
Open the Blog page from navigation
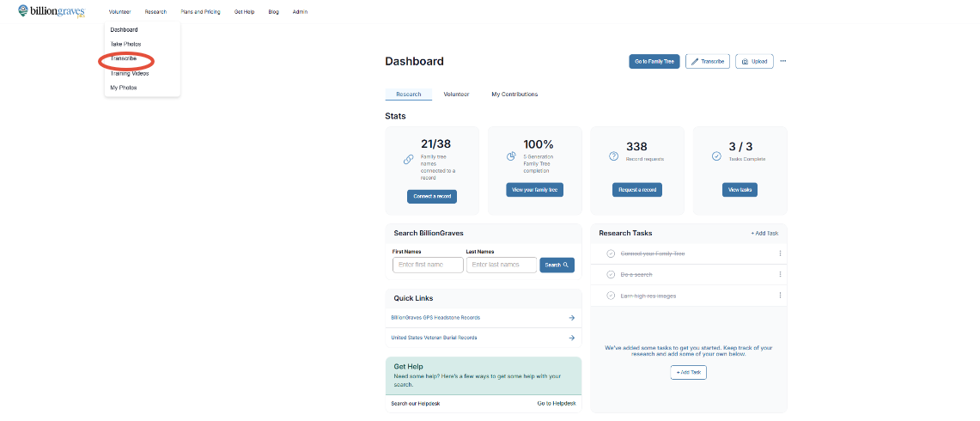274,12
